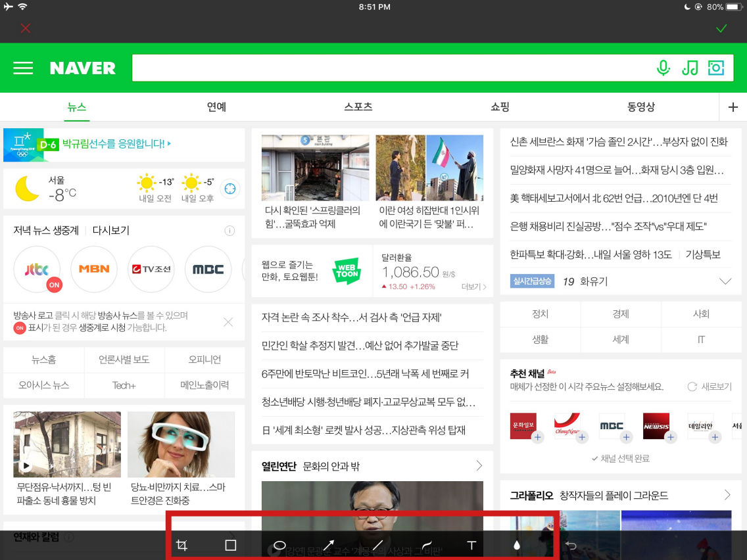Confirm edit with the green checkmark

pos(721,28)
